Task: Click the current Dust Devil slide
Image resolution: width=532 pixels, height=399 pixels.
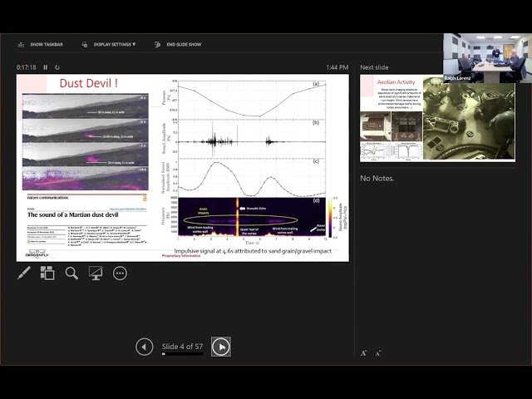Action: 182,167
